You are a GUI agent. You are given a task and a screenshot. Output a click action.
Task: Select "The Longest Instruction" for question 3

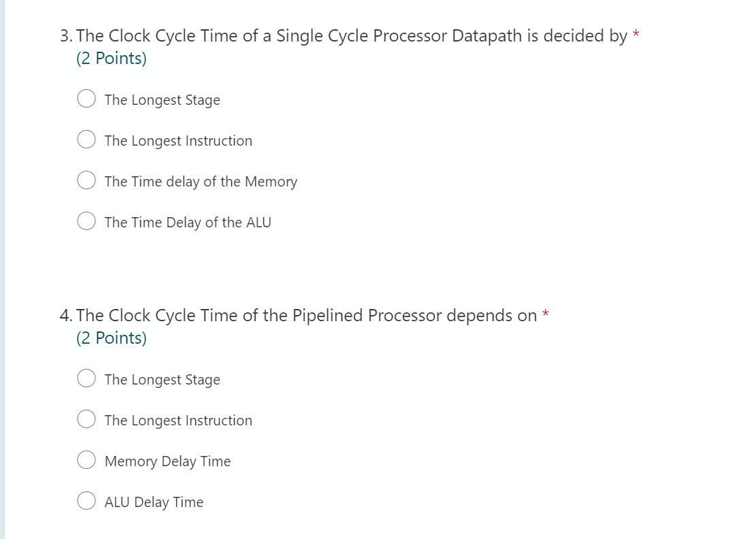click(x=86, y=139)
